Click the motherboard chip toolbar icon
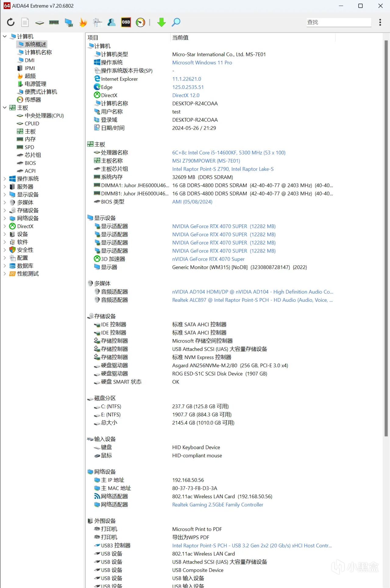 (x=40, y=23)
